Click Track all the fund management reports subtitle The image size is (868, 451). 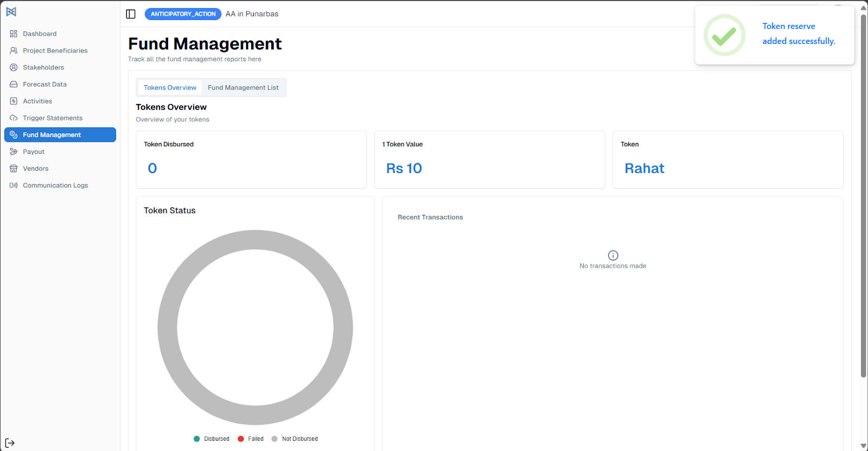[x=195, y=59]
